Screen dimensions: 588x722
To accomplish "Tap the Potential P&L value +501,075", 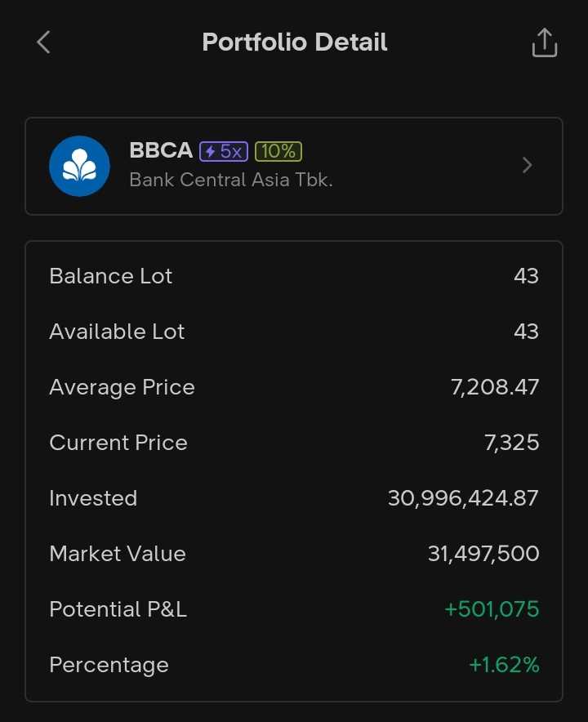I will tap(492, 609).
